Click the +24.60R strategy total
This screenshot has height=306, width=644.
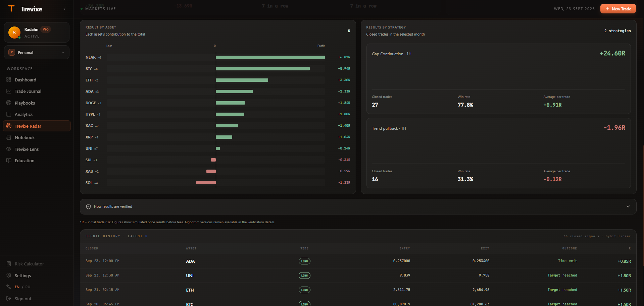[612, 53]
